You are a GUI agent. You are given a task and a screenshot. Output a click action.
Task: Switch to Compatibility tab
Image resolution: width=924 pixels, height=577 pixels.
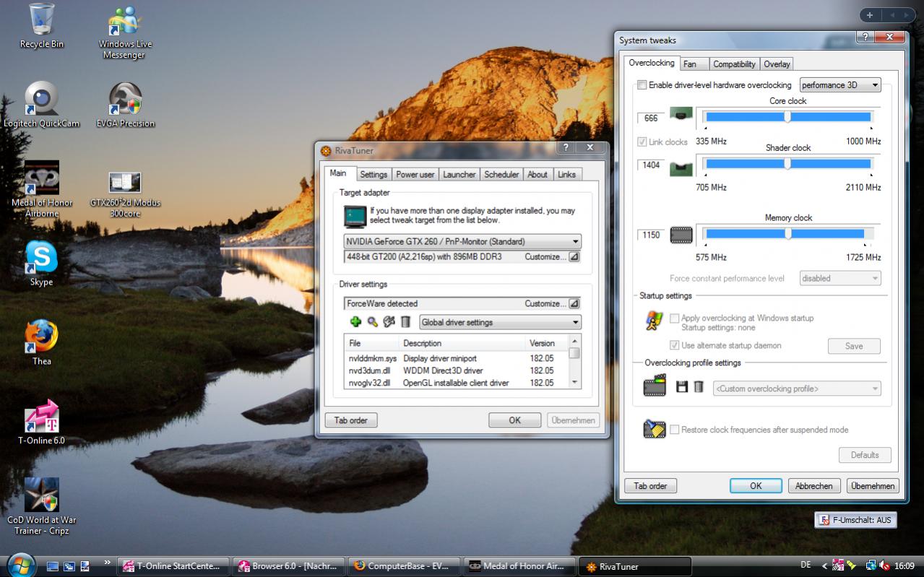pos(734,64)
